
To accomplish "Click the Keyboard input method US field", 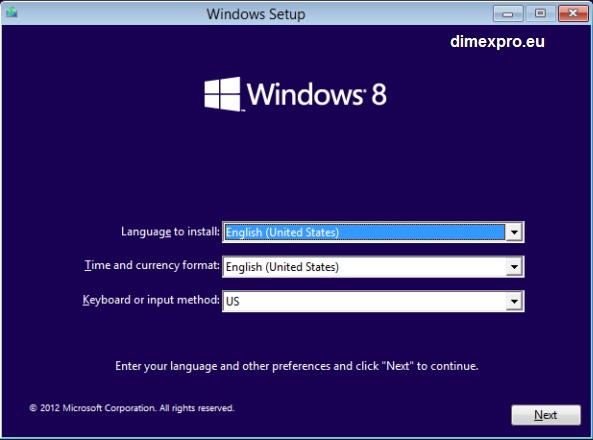I will click(373, 302).
